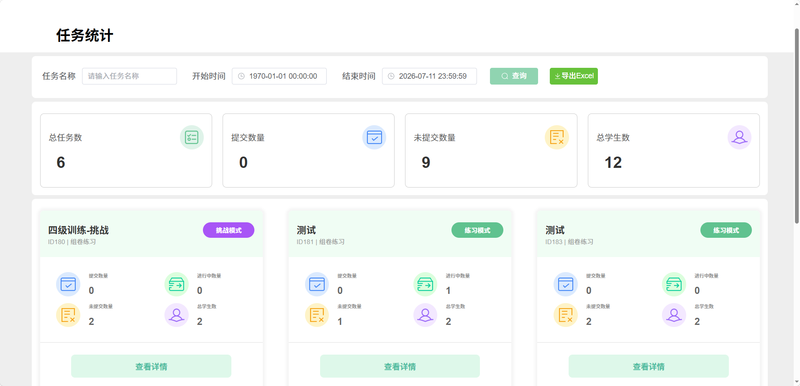This screenshot has width=800, height=386.
Task: Click the 任务名称 label
Action: [x=59, y=76]
